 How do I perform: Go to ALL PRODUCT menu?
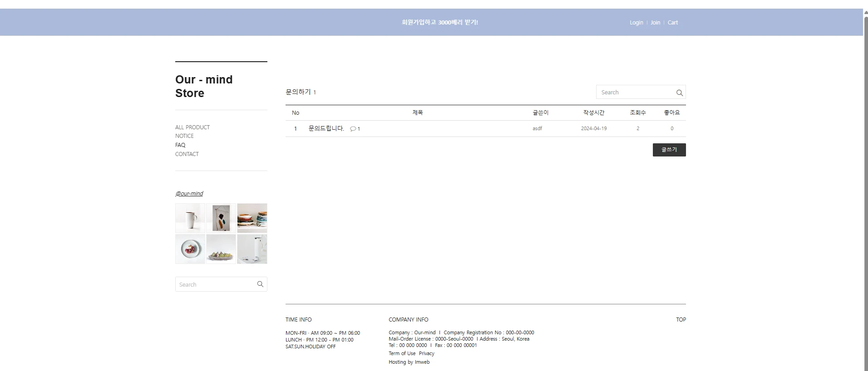[192, 127]
